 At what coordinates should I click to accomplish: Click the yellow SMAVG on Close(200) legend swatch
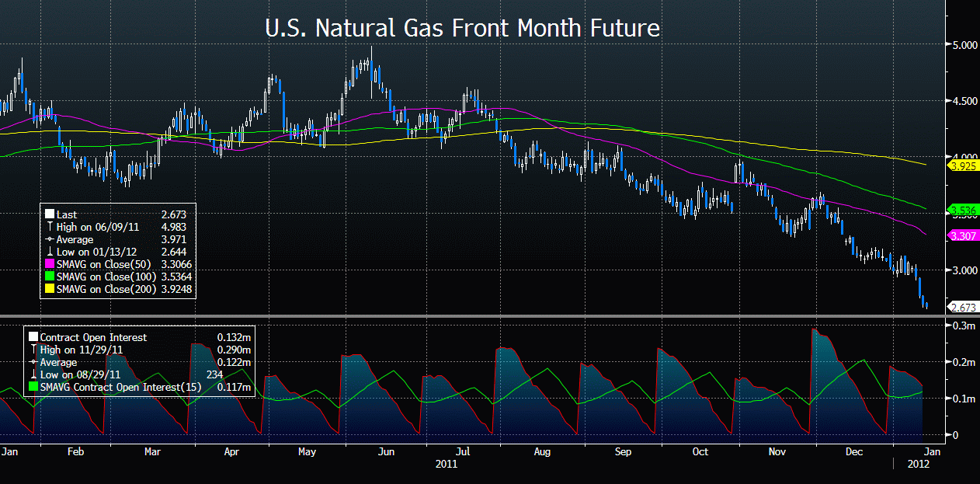50,290
